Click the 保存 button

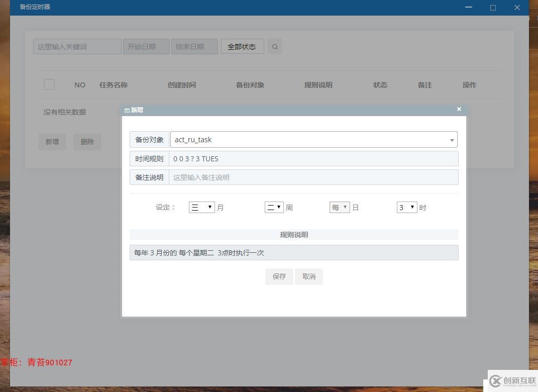pyautogui.click(x=279, y=276)
